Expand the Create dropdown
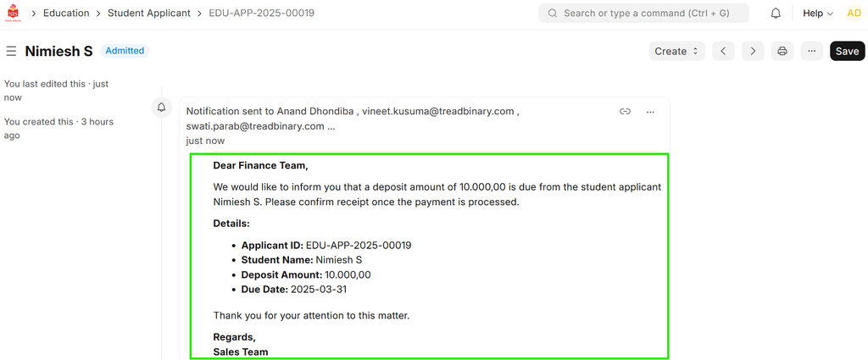This screenshot has height=360, width=868. tap(678, 52)
